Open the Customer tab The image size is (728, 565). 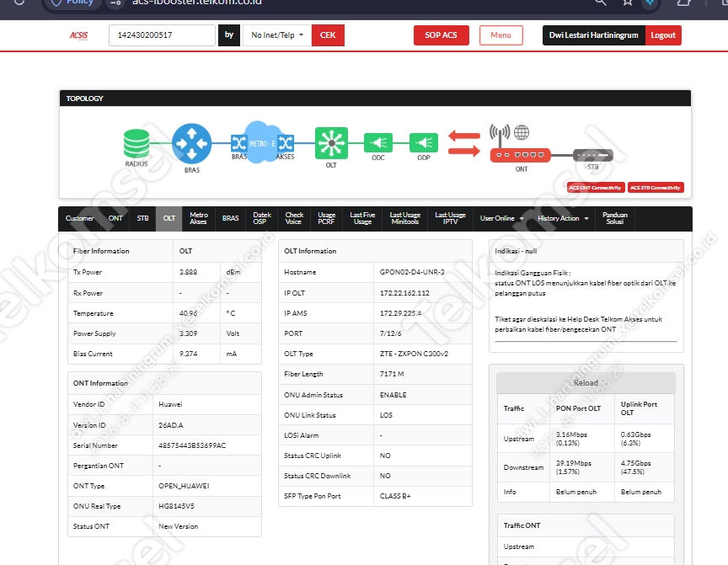(x=79, y=218)
